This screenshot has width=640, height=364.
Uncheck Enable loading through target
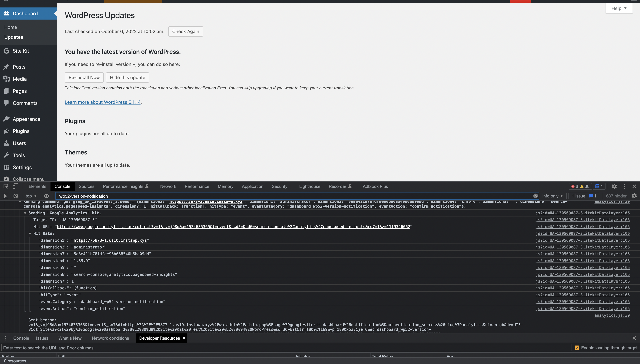pyautogui.click(x=577, y=347)
